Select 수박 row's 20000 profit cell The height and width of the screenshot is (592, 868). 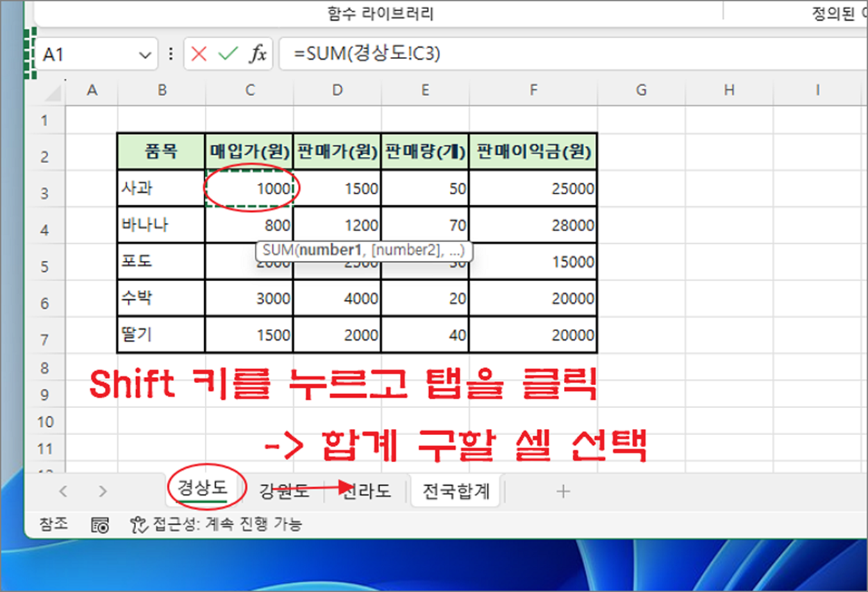533,298
